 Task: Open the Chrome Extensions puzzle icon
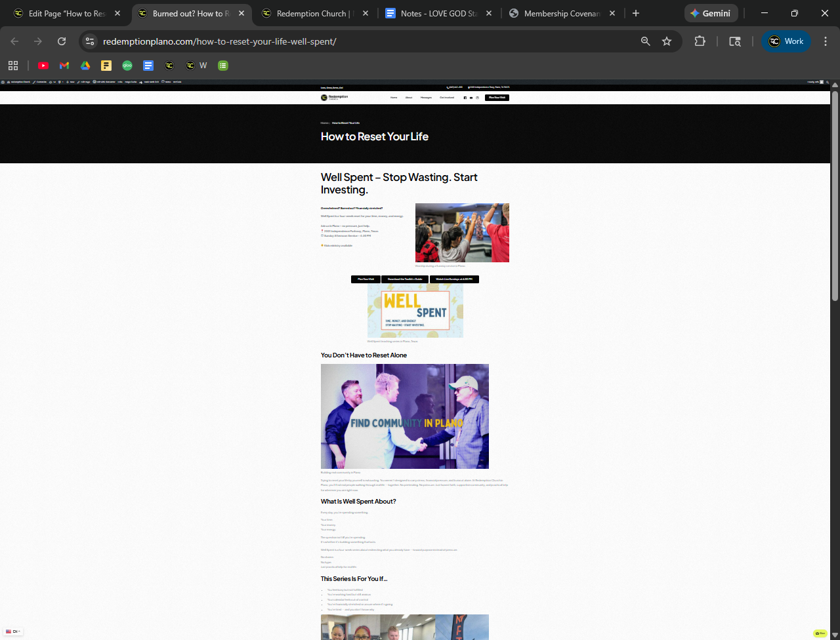(x=700, y=41)
